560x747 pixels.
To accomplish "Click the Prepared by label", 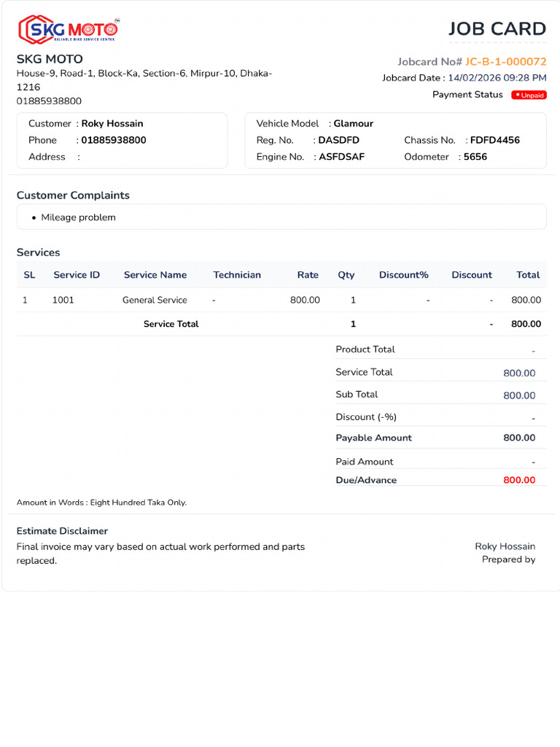I will [508, 560].
